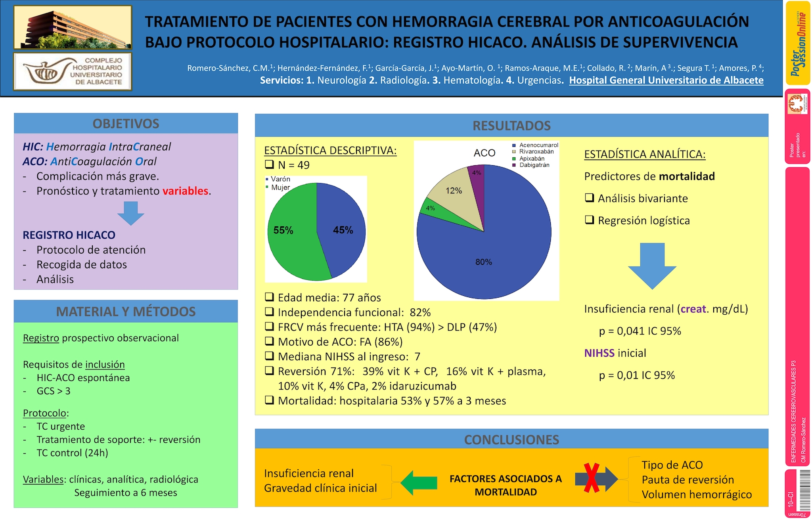Select the MATERIAL Y MÉTODOS section header
The image size is (812, 522).
point(126,311)
